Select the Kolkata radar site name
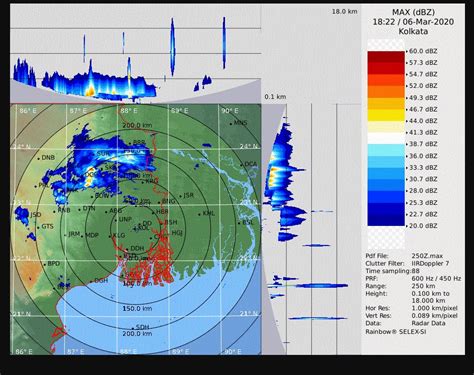The image size is (474, 375). click(413, 32)
